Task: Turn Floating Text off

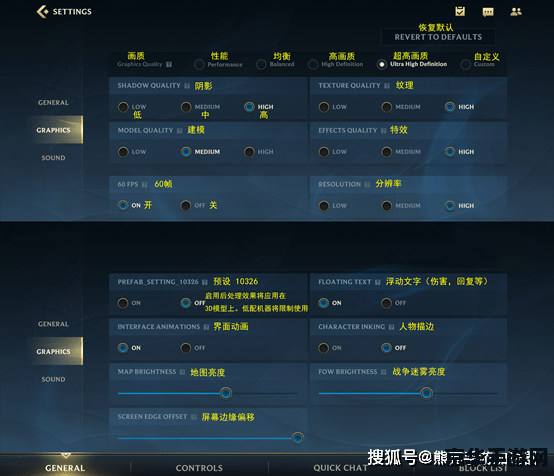Action: [x=387, y=303]
